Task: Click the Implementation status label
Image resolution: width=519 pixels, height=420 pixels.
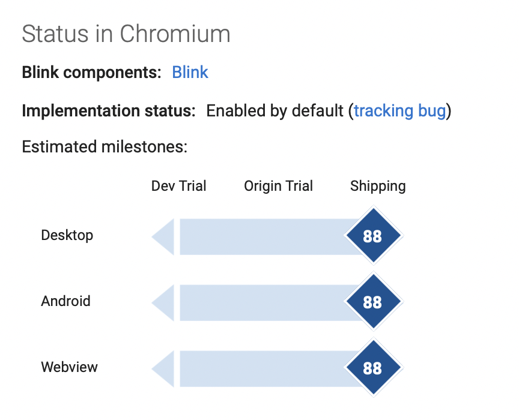Action: coord(109,111)
